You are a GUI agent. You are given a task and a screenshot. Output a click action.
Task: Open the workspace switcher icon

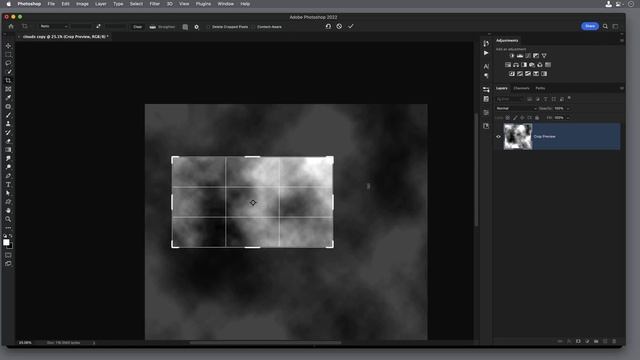tap(616, 27)
